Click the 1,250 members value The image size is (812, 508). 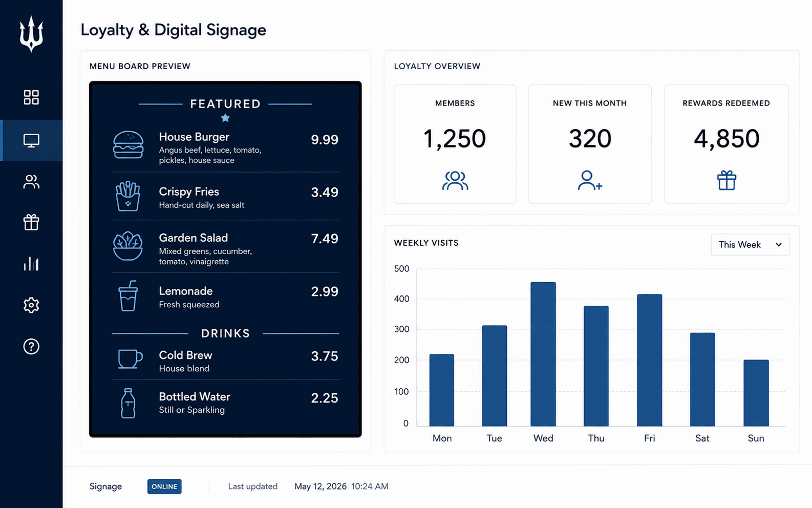tap(455, 139)
